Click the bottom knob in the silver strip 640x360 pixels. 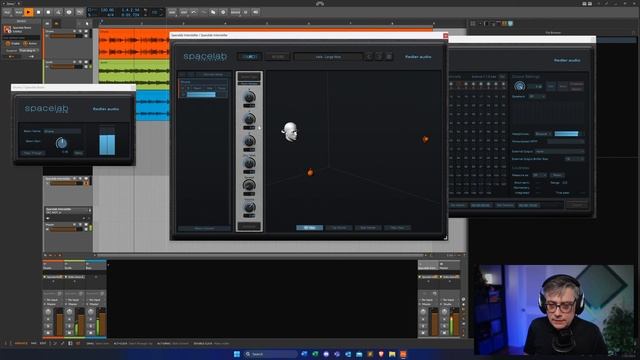[x=249, y=207]
